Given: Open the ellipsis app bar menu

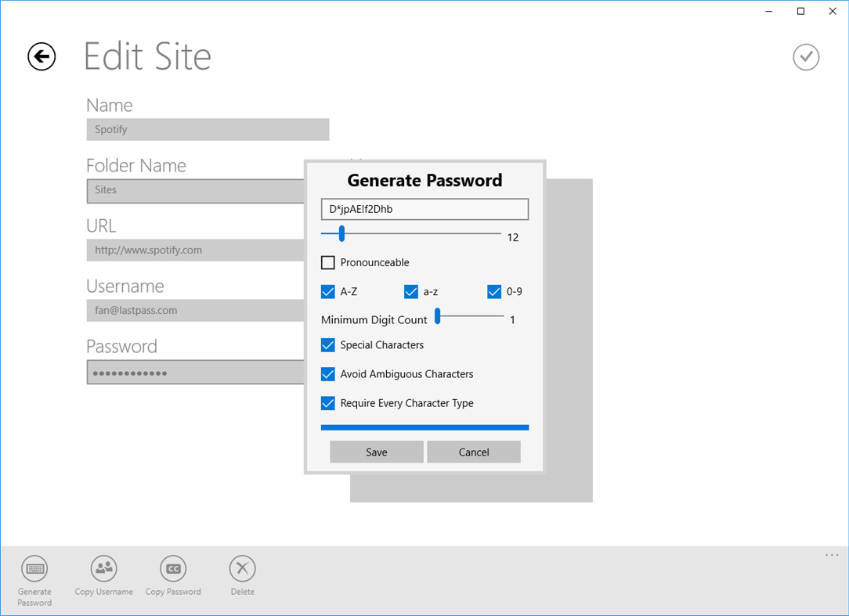Looking at the screenshot, I should pos(831,554).
